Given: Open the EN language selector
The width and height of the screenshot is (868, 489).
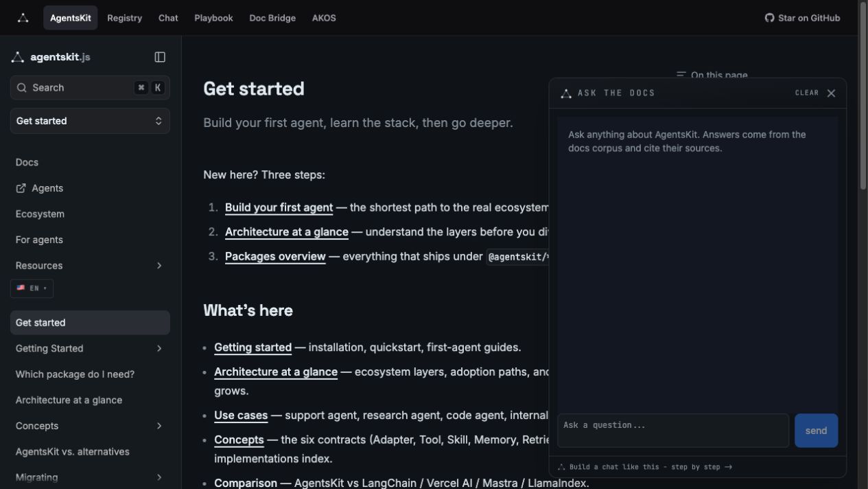Looking at the screenshot, I should [32, 288].
